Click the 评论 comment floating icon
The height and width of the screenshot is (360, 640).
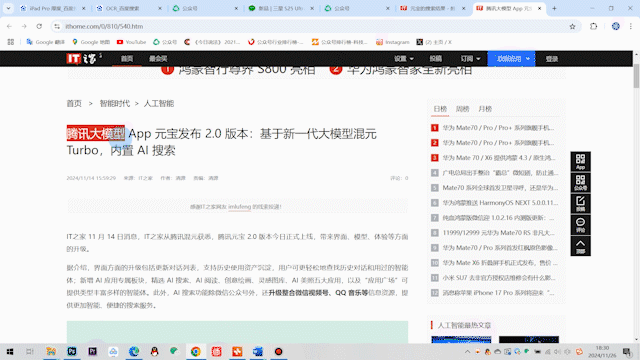(x=580, y=224)
